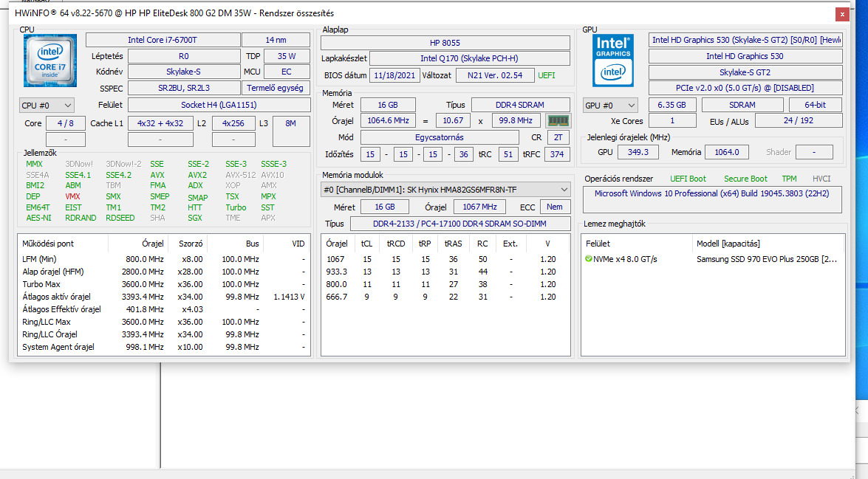
Task: Click the MCU EC value field
Action: [287, 72]
